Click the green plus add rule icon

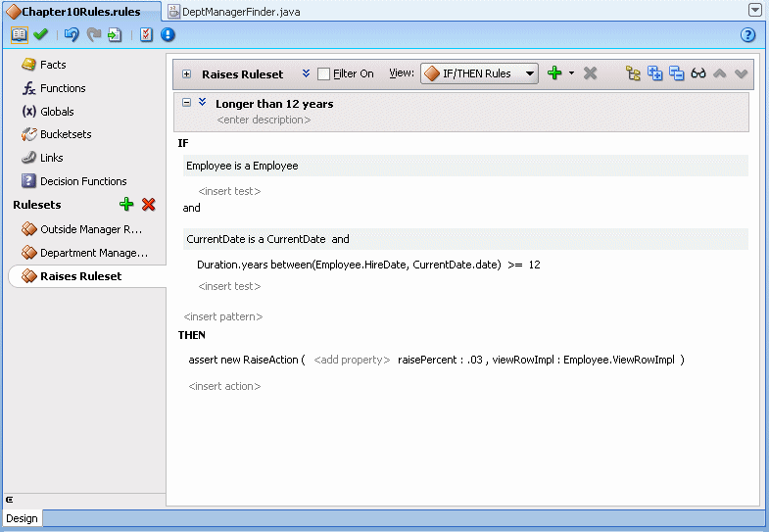point(554,73)
